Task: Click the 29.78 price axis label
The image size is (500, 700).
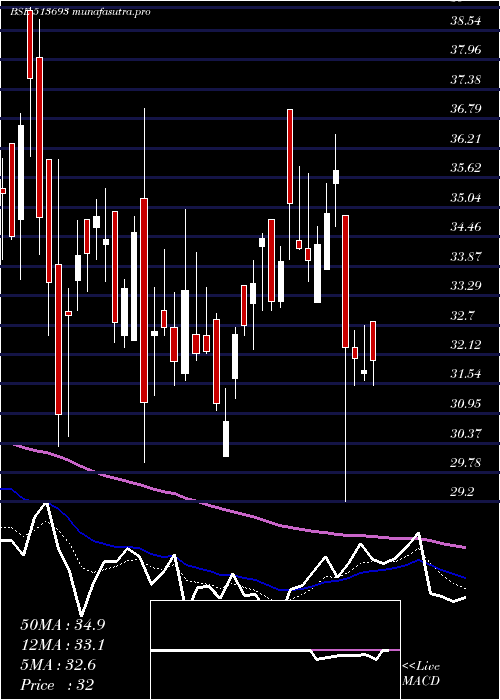Action: 466,463
